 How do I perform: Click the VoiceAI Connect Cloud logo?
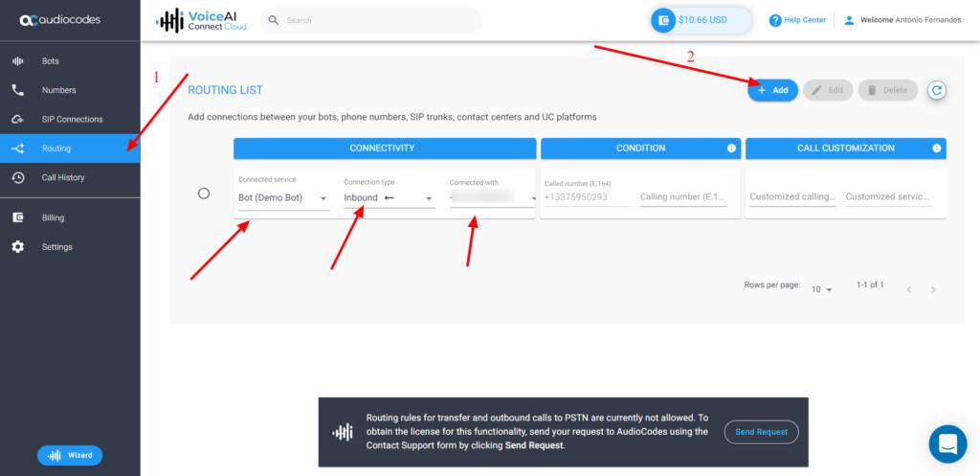[x=201, y=20]
